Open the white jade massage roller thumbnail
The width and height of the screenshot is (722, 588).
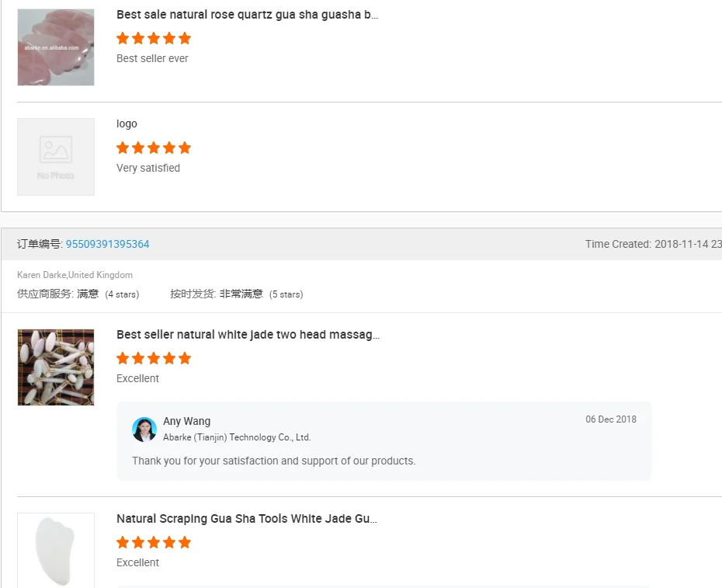(x=56, y=367)
